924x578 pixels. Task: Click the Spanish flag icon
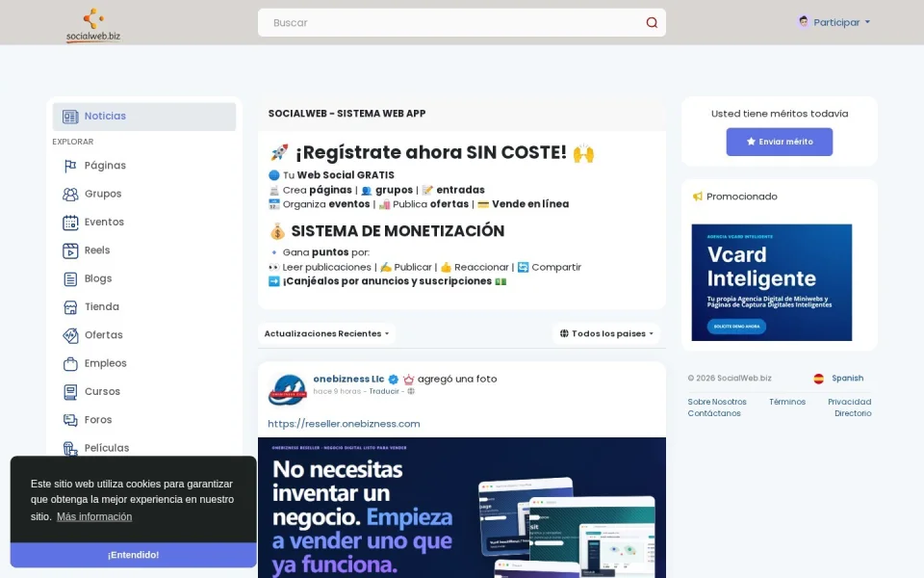click(x=818, y=379)
